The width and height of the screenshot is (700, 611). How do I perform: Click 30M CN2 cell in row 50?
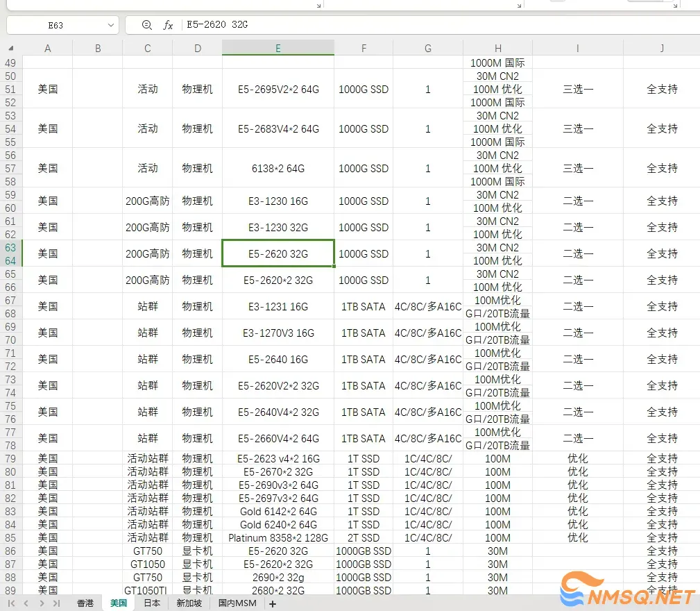point(497,76)
